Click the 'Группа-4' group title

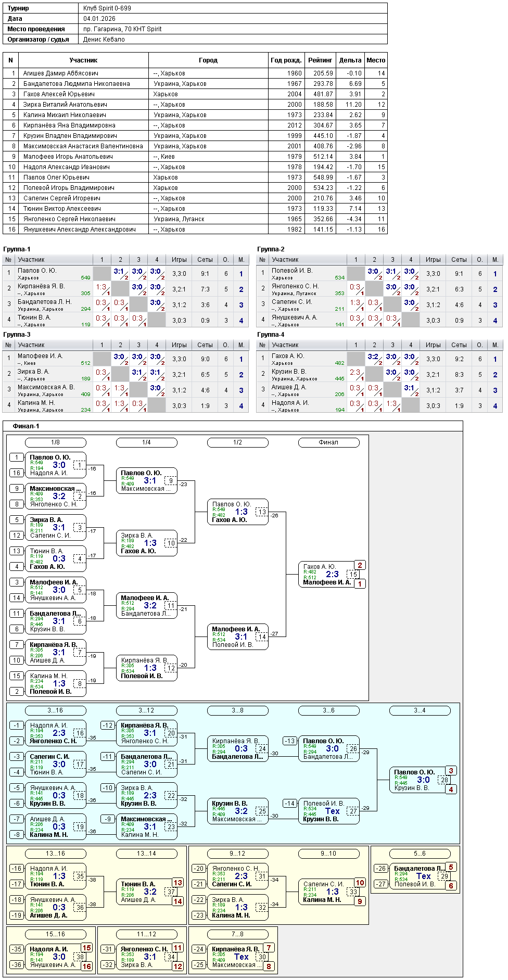click(271, 335)
